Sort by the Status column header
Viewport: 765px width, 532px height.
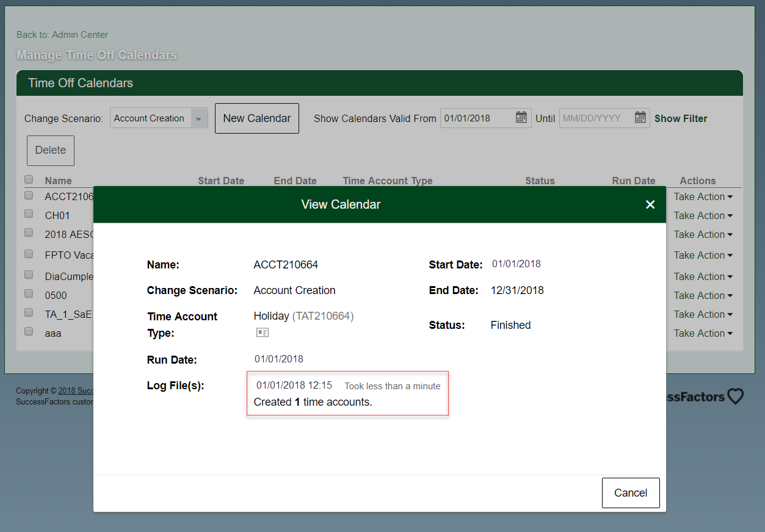[x=540, y=181]
